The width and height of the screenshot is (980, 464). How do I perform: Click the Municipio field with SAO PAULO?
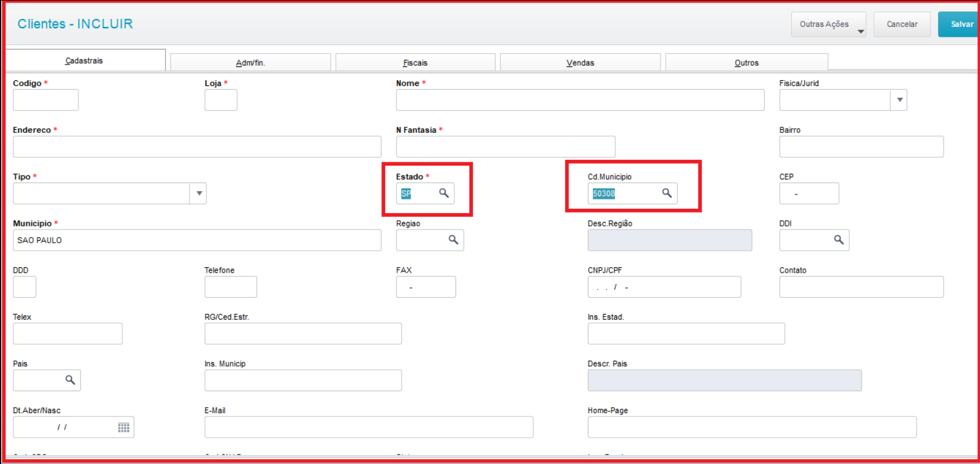tap(197, 240)
